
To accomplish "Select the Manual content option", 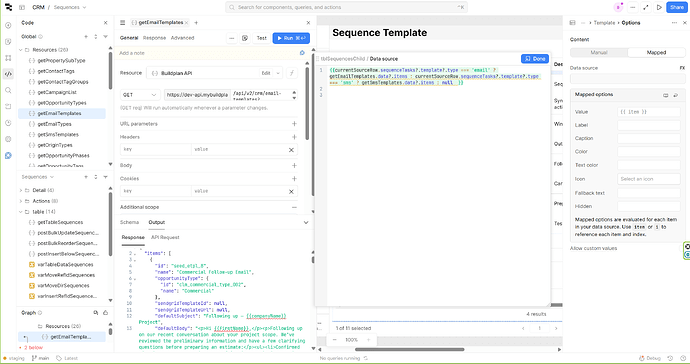I will pos(599,52).
